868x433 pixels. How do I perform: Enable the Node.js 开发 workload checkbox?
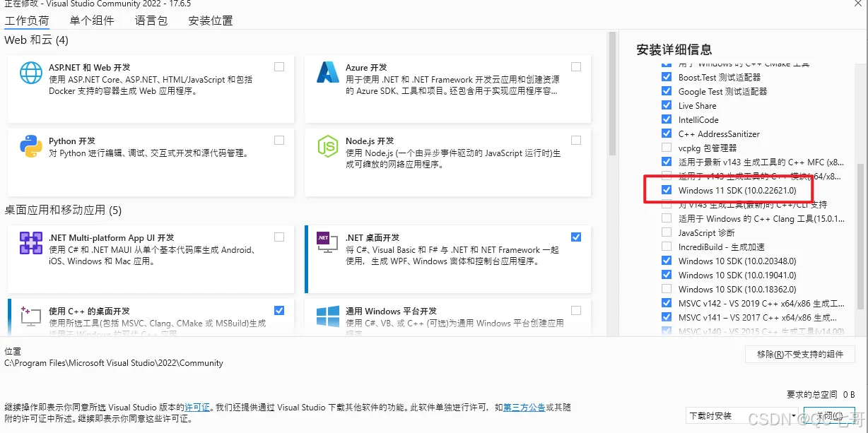coord(576,141)
